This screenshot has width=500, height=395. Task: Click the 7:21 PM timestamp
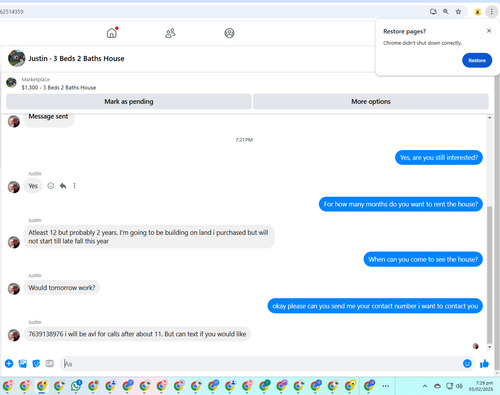(244, 140)
